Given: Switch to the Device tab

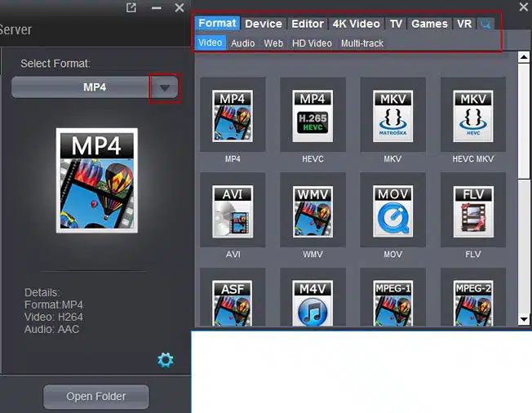Looking at the screenshot, I should 264,24.
